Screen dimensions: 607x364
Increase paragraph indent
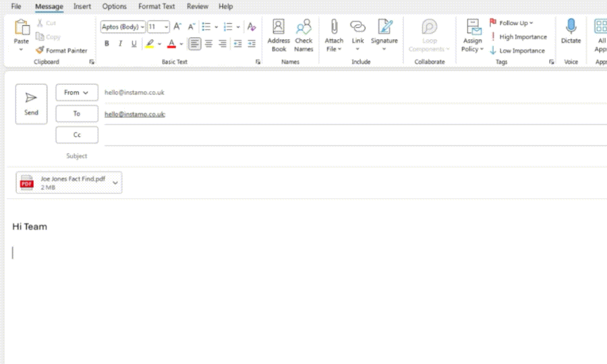[x=252, y=44]
